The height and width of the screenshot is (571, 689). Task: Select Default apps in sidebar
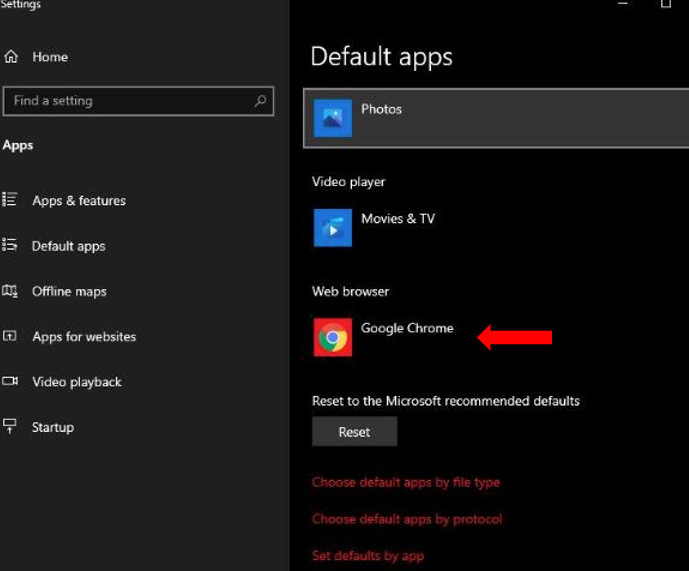(x=69, y=246)
